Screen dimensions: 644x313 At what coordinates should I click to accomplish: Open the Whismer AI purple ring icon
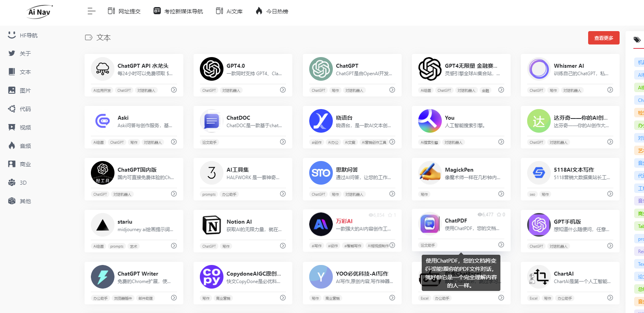[539, 69]
